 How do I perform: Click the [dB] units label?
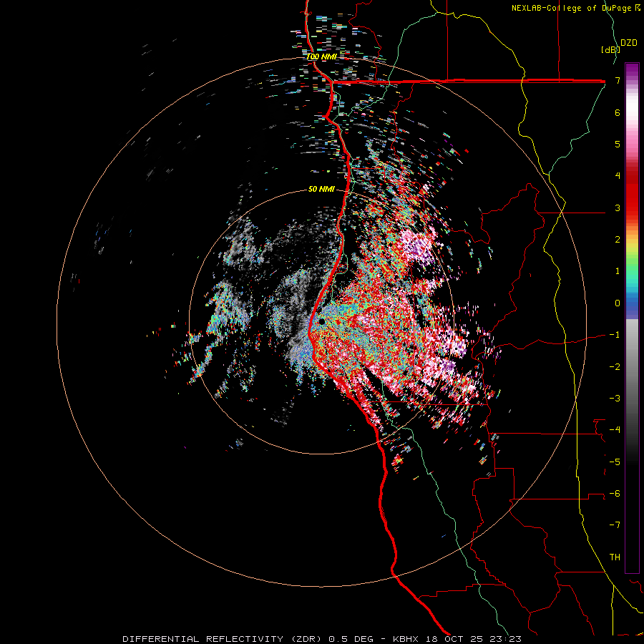[x=610, y=49]
